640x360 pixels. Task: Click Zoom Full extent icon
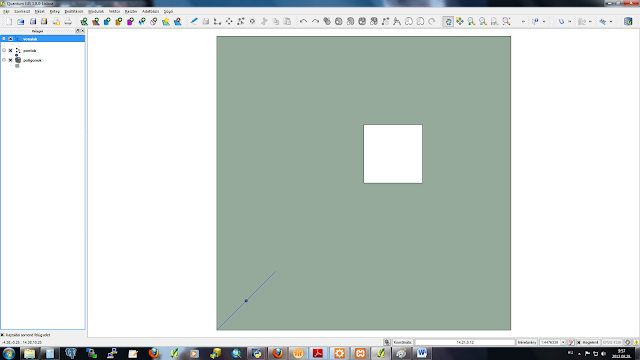506,21
